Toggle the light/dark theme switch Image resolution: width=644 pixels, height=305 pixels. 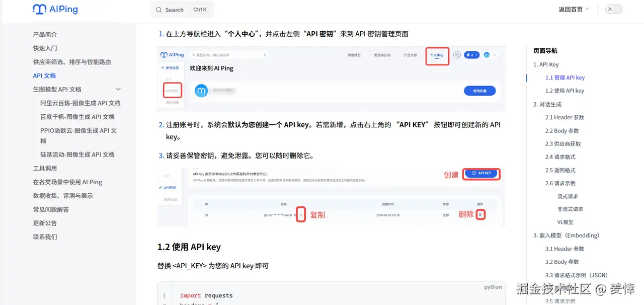tap(613, 9)
